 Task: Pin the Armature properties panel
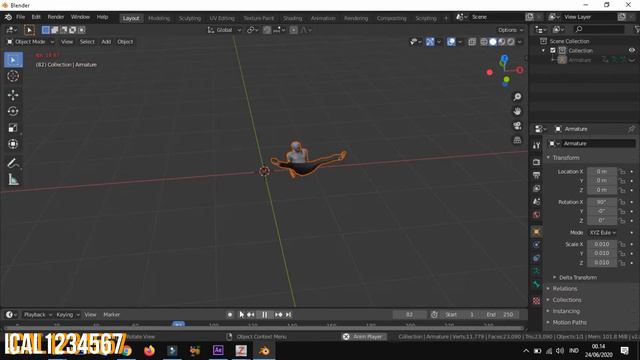click(x=631, y=129)
